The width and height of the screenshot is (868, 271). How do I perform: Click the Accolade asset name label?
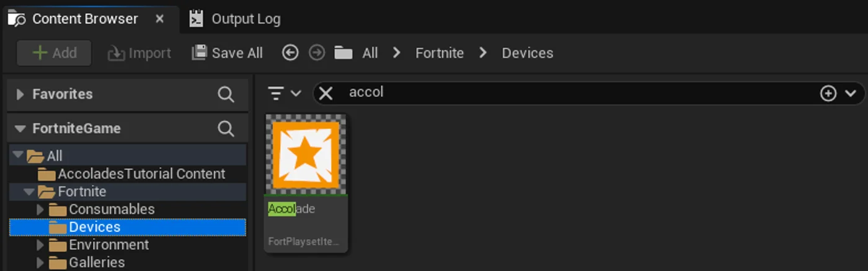pos(291,209)
